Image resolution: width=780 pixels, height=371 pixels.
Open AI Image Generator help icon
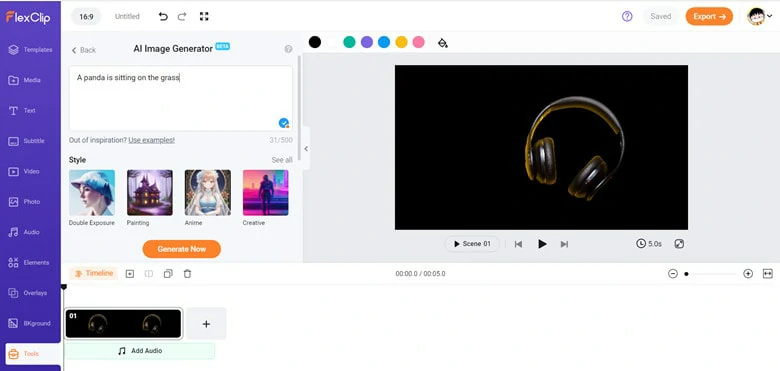(x=288, y=49)
